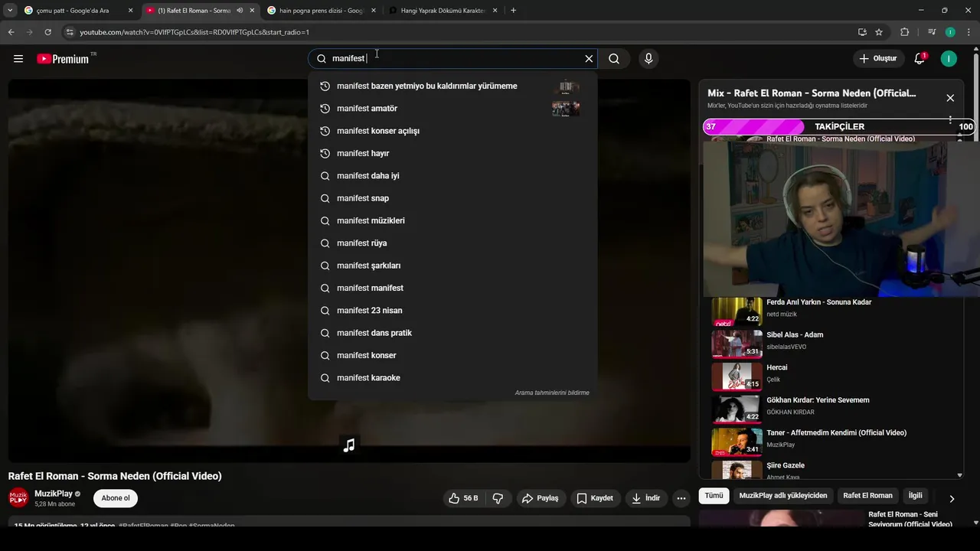Share the video via Paylaş

tap(541, 498)
